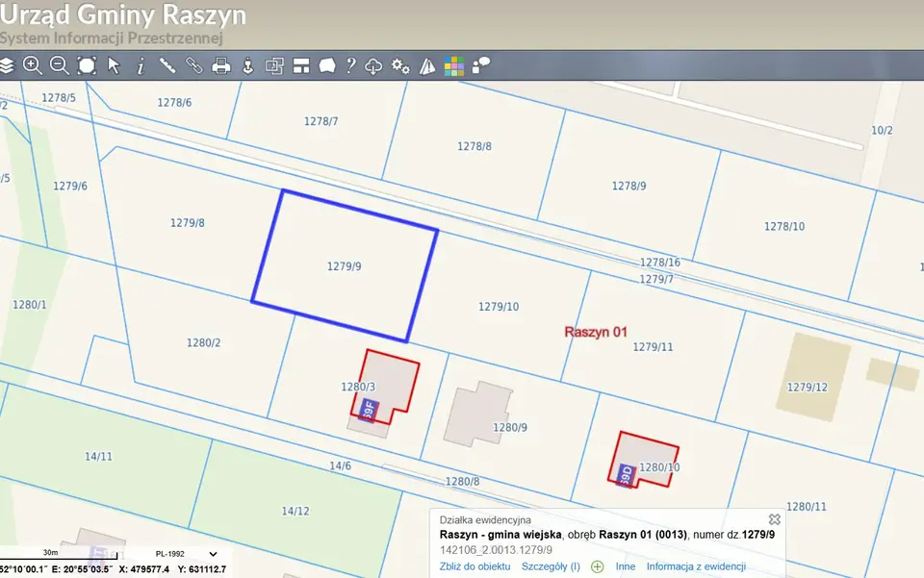Select parcel labeled 1280/2 on map

click(x=203, y=342)
